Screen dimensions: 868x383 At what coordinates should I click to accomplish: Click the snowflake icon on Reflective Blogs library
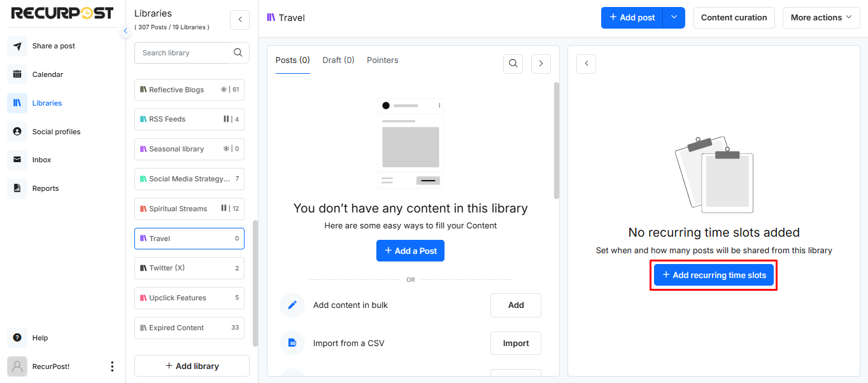(x=224, y=90)
